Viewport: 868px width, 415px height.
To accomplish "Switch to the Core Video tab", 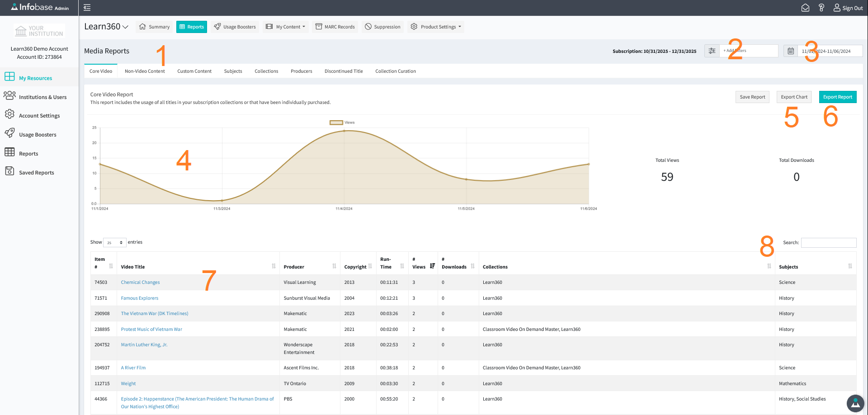I will click(101, 71).
